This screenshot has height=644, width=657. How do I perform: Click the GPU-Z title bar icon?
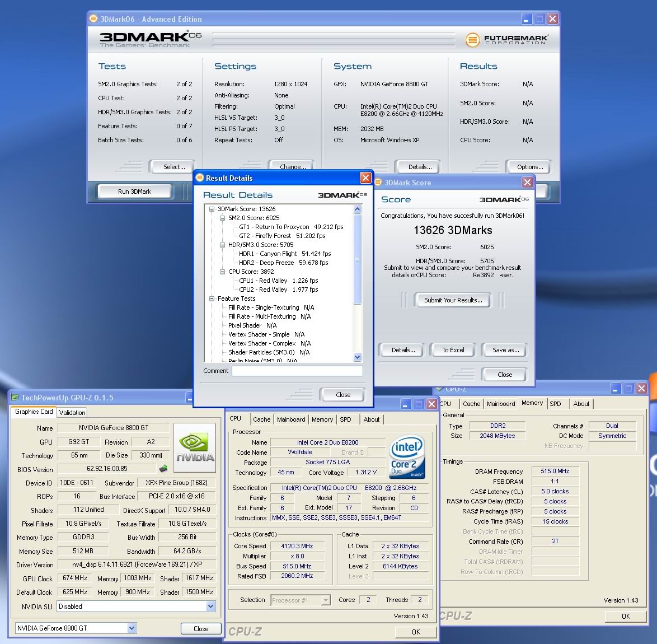click(x=15, y=398)
